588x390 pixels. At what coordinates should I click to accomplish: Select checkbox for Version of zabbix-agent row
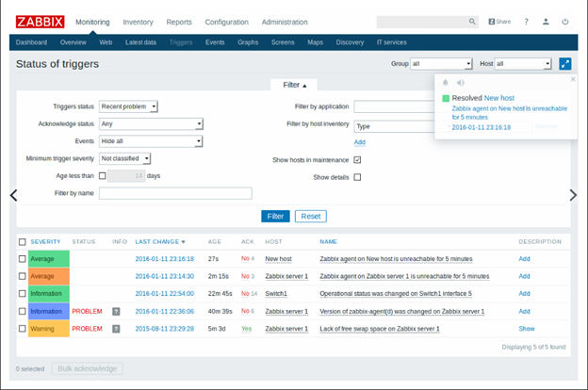(x=23, y=311)
